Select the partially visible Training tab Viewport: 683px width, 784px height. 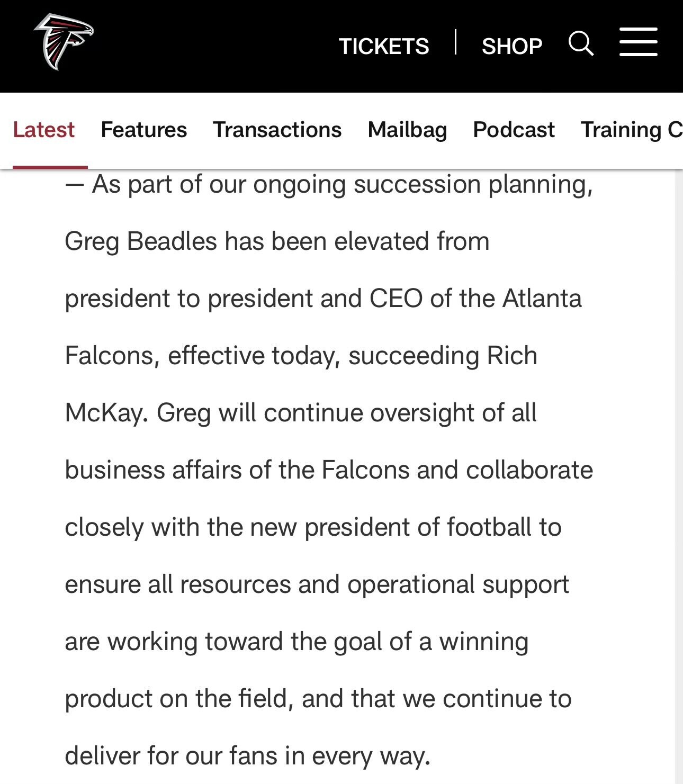pos(631,130)
